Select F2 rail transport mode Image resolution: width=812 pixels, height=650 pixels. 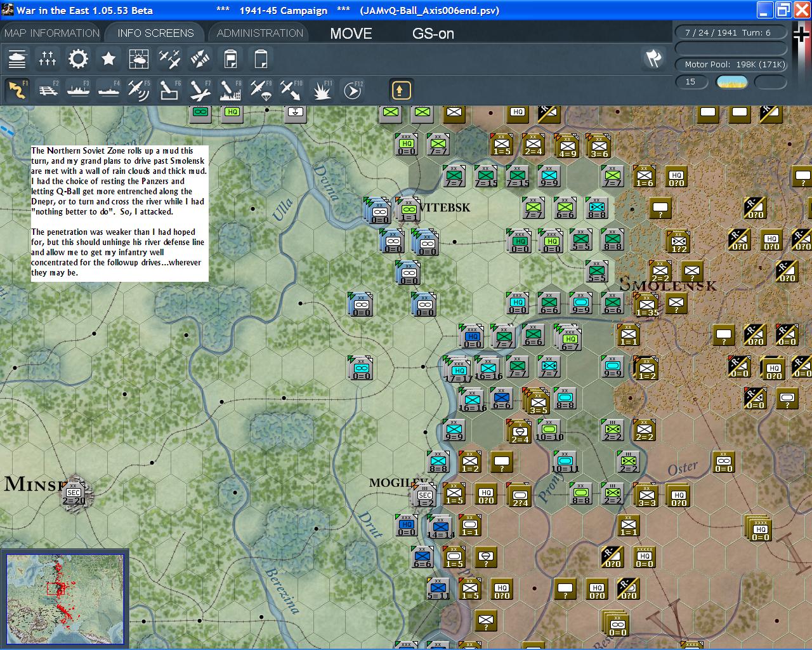[x=48, y=90]
